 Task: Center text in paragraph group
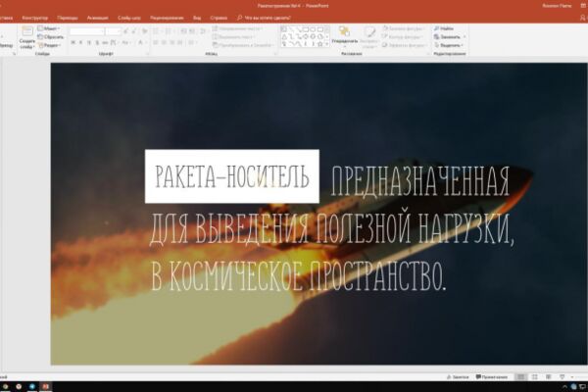click(x=164, y=43)
